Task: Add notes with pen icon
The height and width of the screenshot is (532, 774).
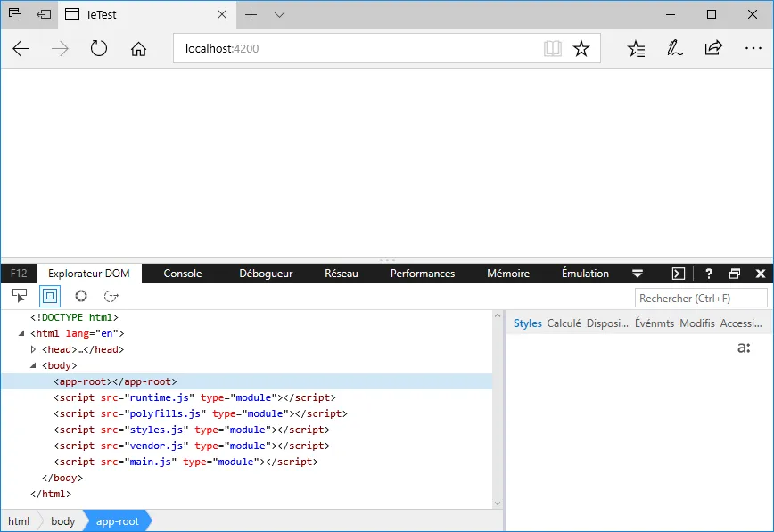Action: 674,48
